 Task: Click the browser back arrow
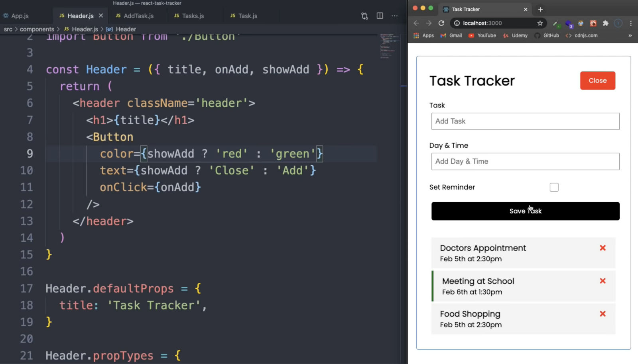coord(416,23)
